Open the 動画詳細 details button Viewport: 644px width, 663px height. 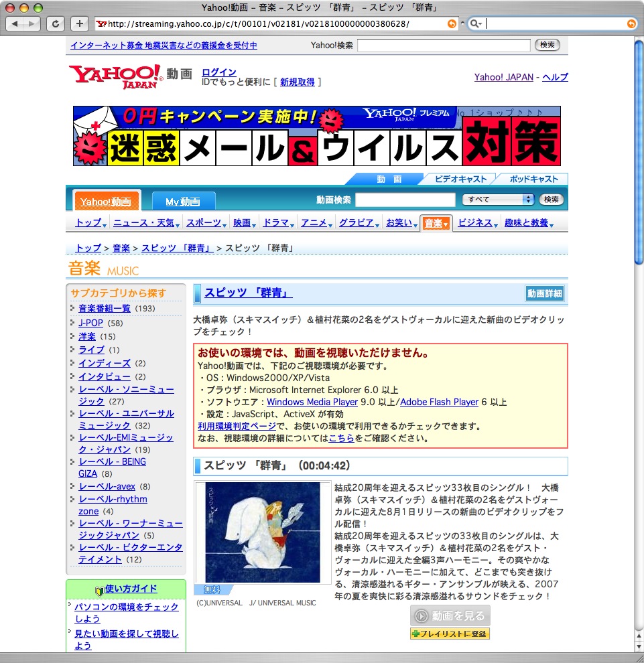pos(544,293)
